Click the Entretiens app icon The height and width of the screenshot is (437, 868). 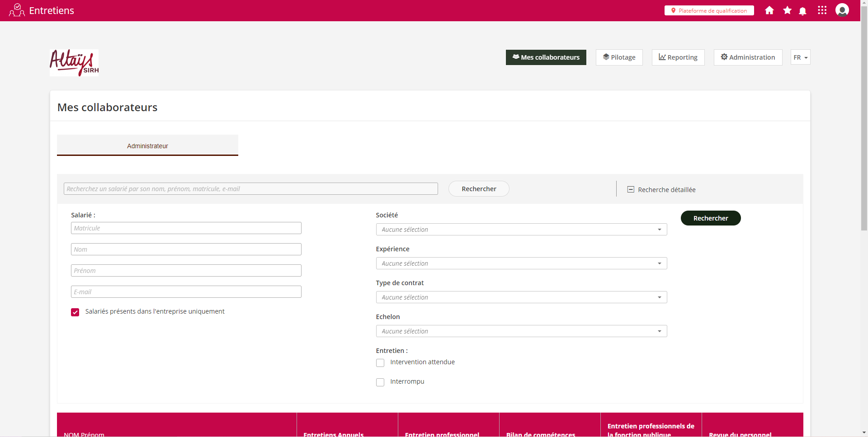(17, 10)
